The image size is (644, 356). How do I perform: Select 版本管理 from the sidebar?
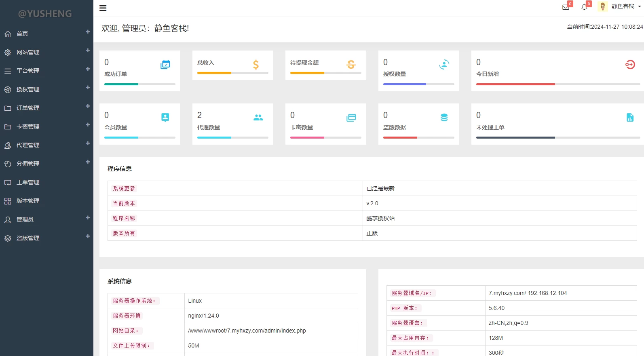point(28,201)
